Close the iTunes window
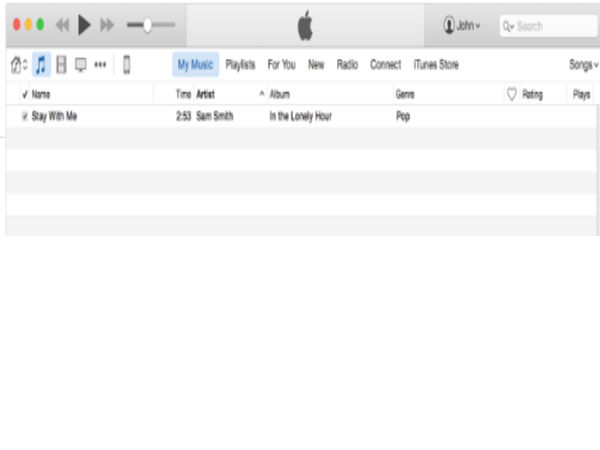600x450 pixels. point(17,25)
